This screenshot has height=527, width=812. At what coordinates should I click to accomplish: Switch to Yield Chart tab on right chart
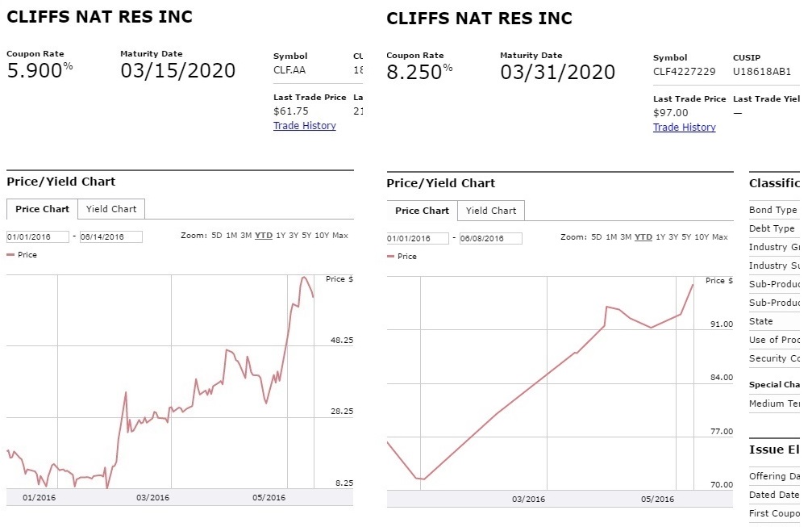click(x=491, y=211)
